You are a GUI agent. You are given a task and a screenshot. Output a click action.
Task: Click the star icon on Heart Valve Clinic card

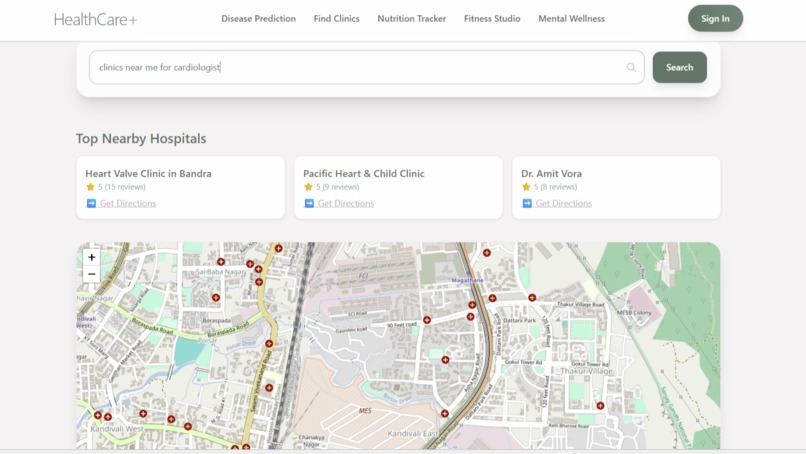[x=90, y=187]
